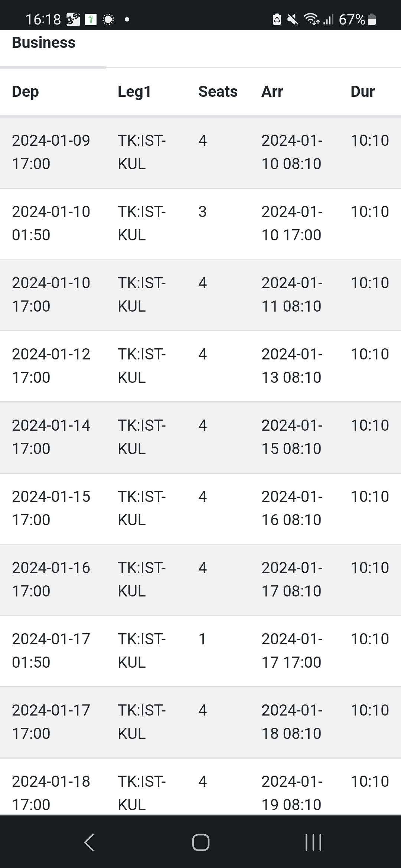Tap the Wi-Fi status icon
The width and height of the screenshot is (401, 868).
(311, 19)
